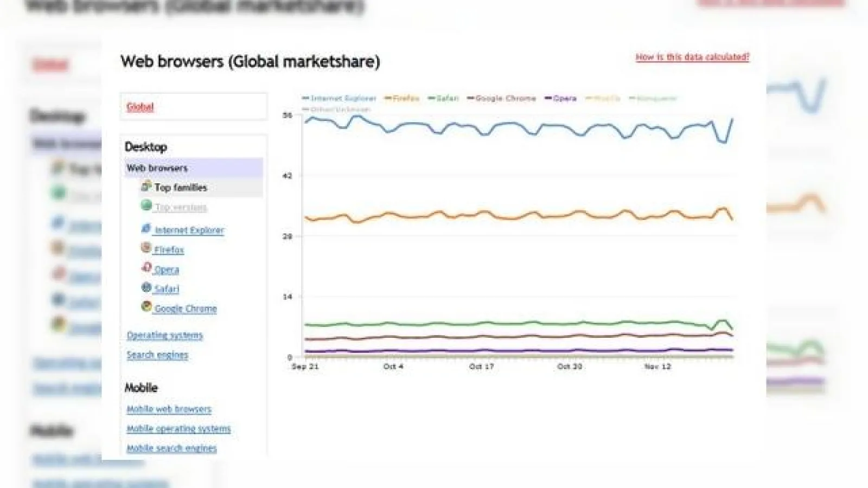Image resolution: width=868 pixels, height=488 pixels.
Task: Open the Operating systems link
Action: [x=165, y=335]
